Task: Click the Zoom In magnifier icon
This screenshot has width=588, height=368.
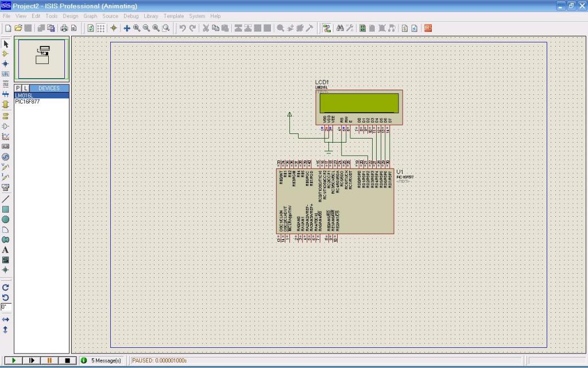Action: (x=137, y=28)
